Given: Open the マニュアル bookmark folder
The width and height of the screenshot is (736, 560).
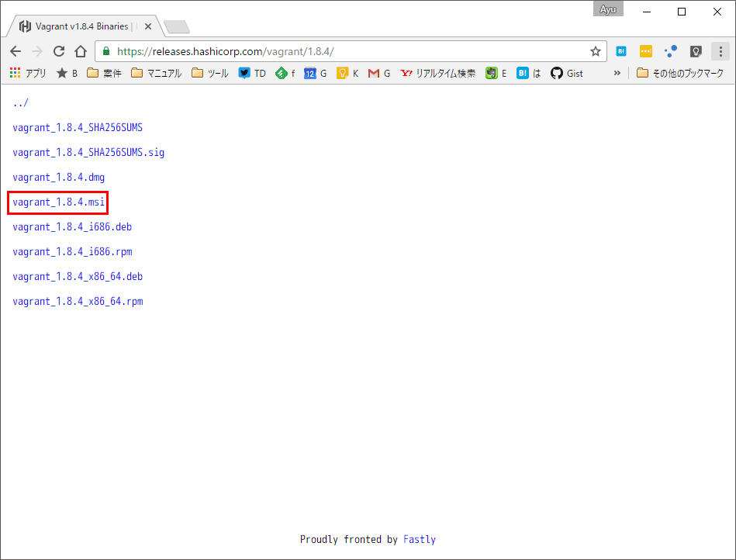Looking at the screenshot, I should pyautogui.click(x=157, y=73).
